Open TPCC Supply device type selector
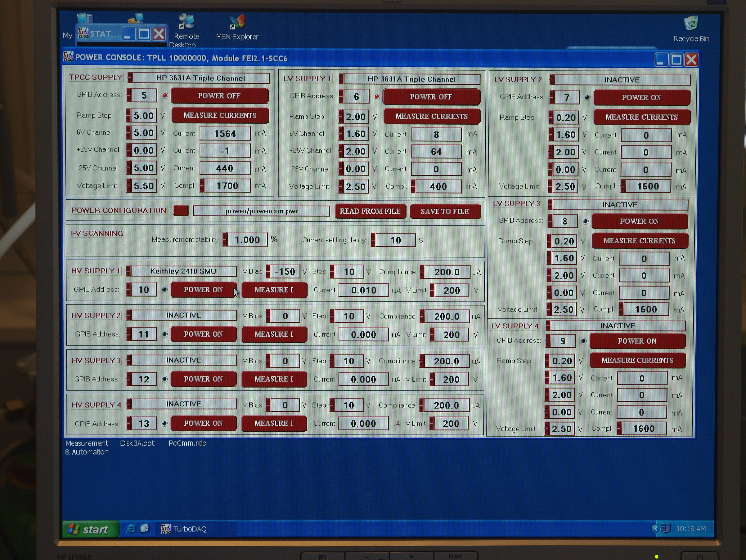Image resolution: width=746 pixels, height=560 pixels. [201, 78]
